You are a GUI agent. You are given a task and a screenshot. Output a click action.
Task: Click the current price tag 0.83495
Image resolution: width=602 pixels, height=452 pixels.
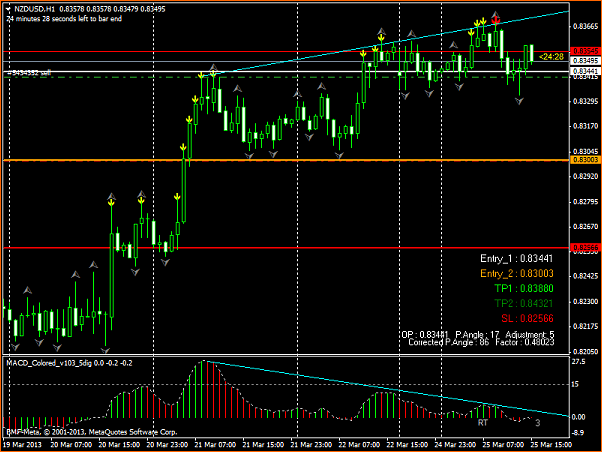click(x=585, y=61)
